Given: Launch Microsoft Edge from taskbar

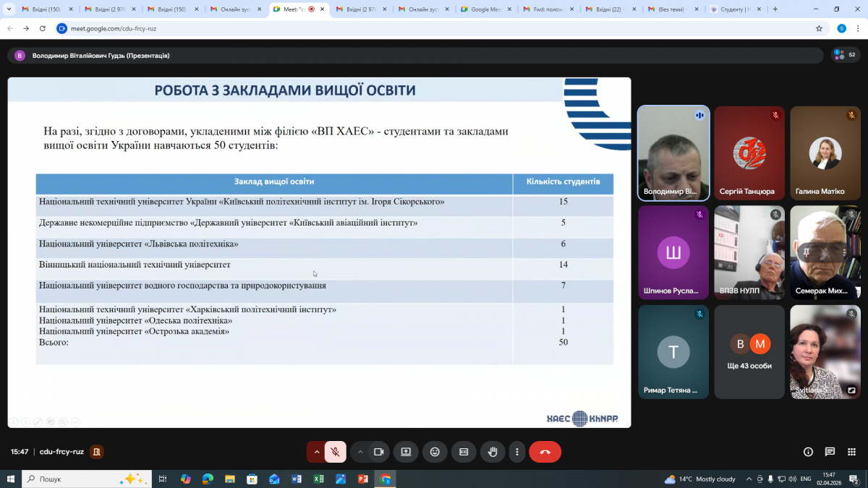Looking at the screenshot, I should pos(208,479).
